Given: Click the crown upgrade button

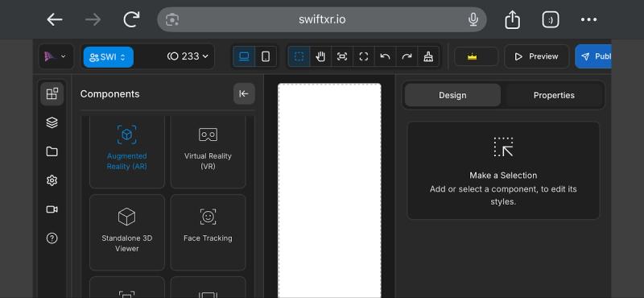Looking at the screenshot, I should (476, 56).
